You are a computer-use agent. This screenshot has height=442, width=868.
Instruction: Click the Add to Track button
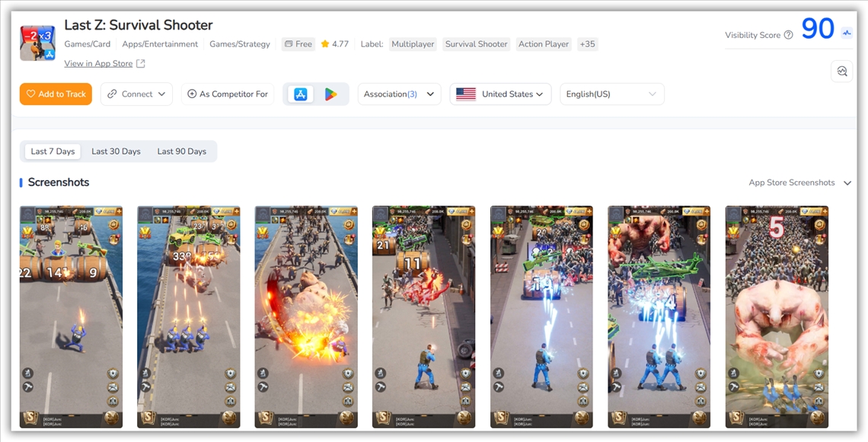[56, 94]
